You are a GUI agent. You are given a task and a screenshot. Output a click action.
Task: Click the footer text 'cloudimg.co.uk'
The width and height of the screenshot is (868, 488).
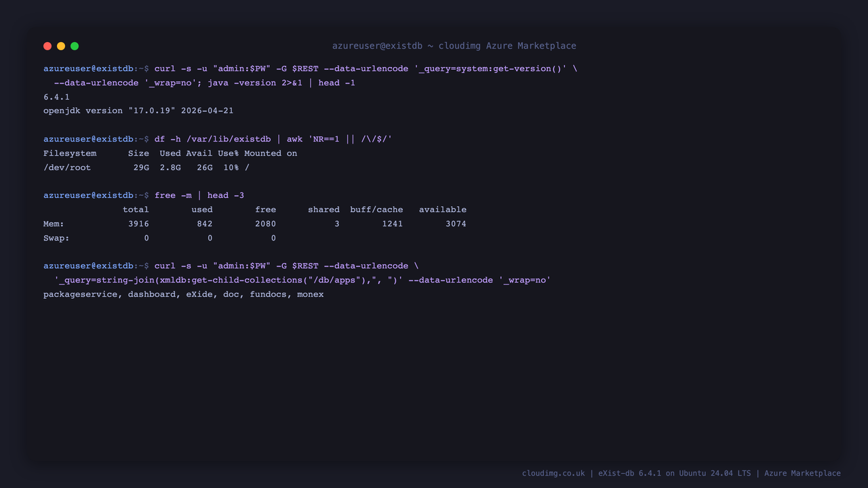point(553,473)
